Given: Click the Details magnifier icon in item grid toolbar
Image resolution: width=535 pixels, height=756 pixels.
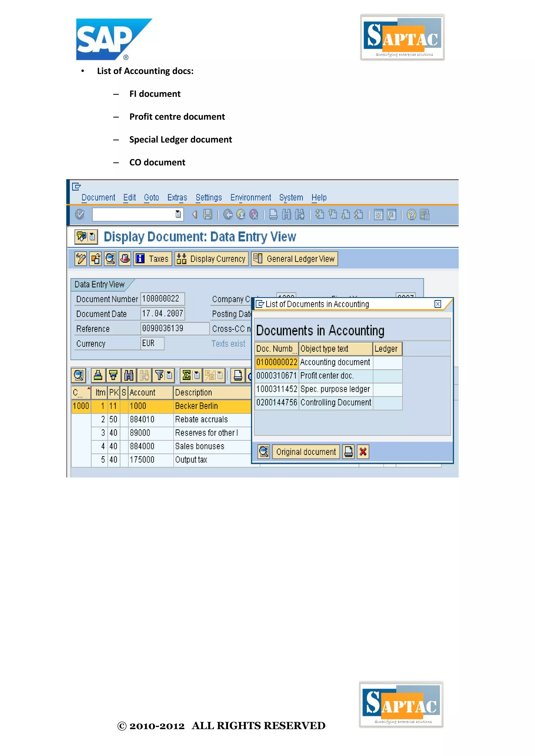Looking at the screenshot, I should (x=78, y=375).
